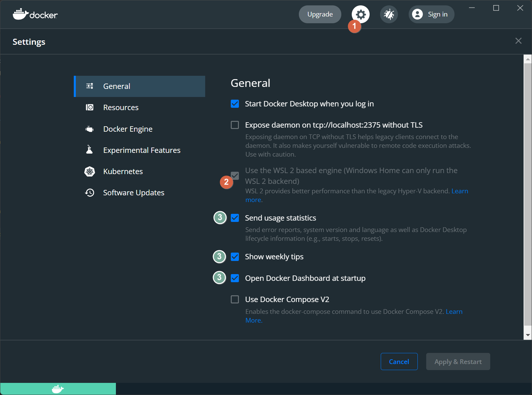Click the Cancel button
Image resolution: width=532 pixels, height=395 pixels.
pyautogui.click(x=399, y=362)
